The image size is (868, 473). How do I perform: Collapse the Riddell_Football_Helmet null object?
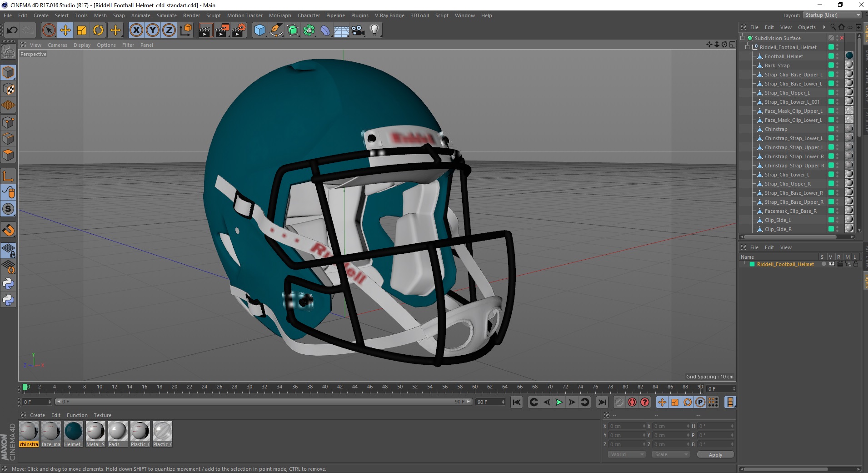click(x=747, y=47)
